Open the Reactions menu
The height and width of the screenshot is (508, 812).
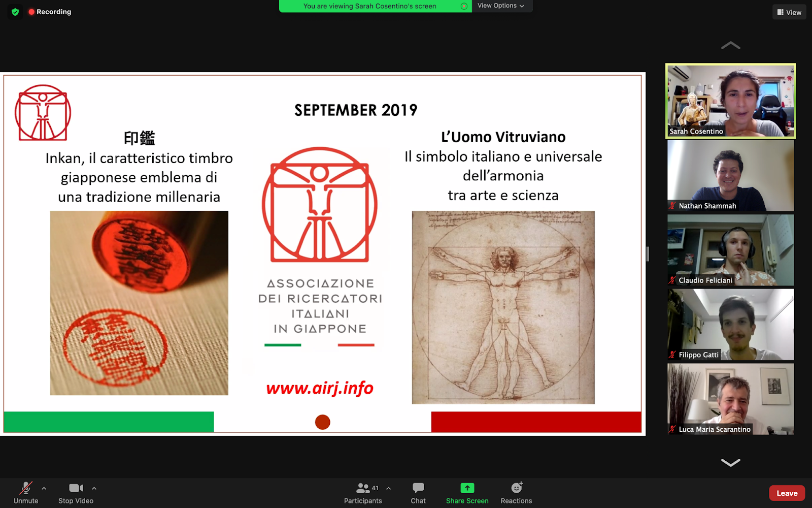[x=516, y=493]
